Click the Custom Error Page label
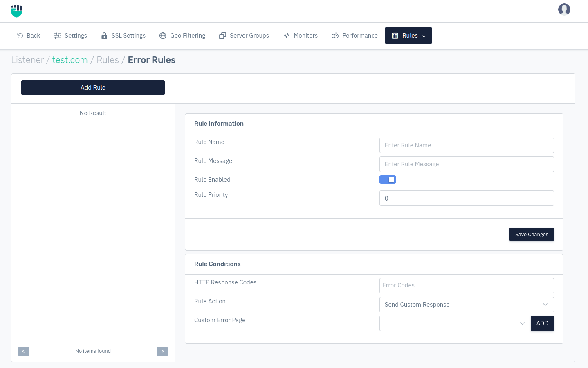Viewport: 588px width, 368px height. [220, 320]
